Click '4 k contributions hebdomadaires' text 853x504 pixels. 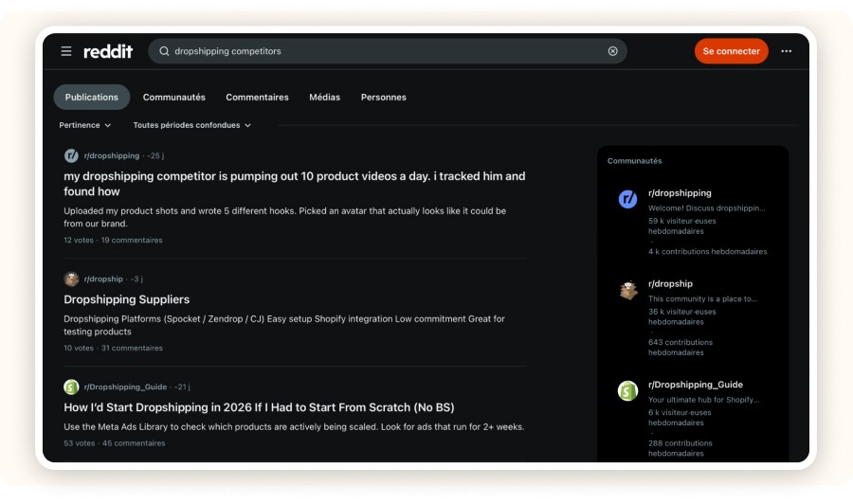[x=707, y=252]
